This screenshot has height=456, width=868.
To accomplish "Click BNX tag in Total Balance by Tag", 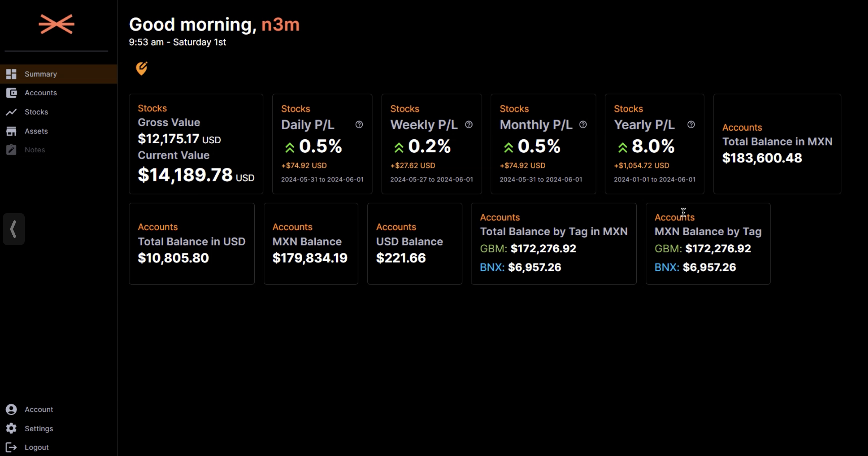I will click(x=492, y=268).
